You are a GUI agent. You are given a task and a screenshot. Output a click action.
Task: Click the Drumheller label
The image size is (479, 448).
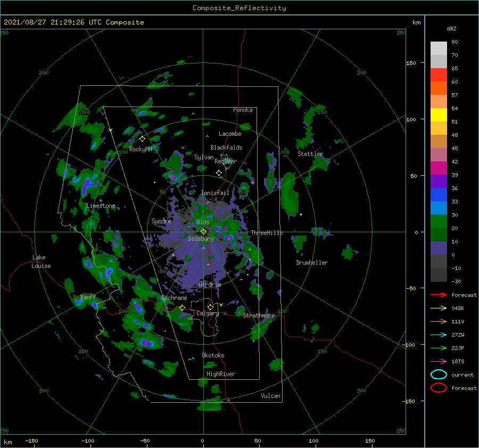point(312,263)
